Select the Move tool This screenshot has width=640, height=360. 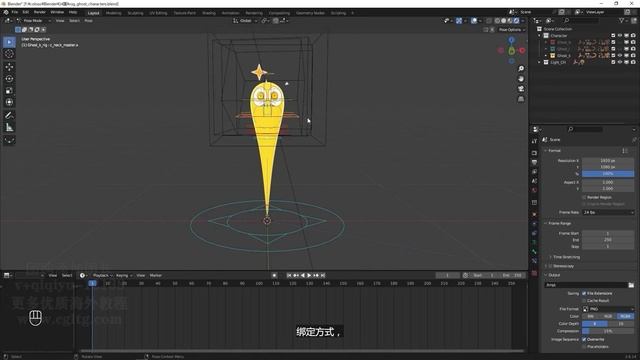[x=9, y=67]
